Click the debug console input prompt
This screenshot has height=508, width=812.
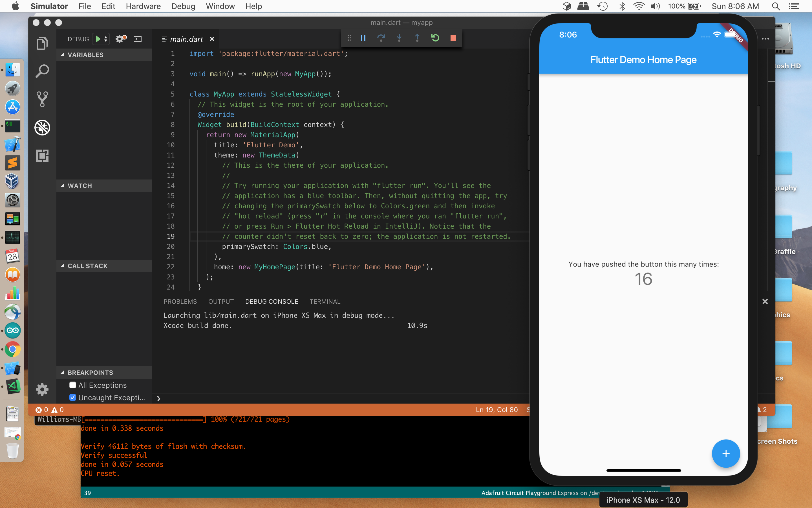click(341, 398)
